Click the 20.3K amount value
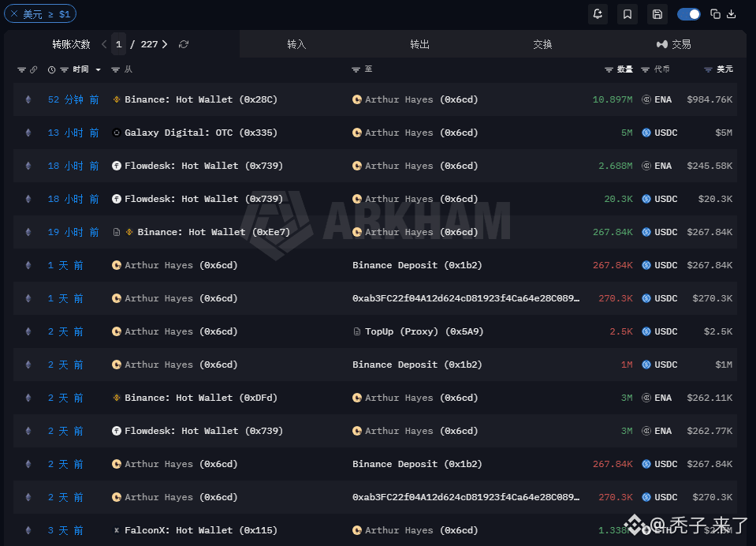The width and height of the screenshot is (756, 546). click(618, 199)
